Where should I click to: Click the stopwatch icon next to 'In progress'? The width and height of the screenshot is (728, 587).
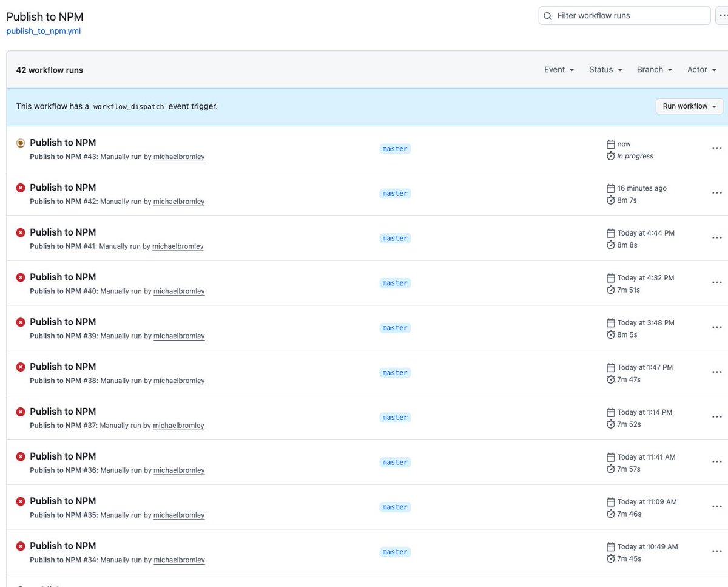click(x=611, y=156)
